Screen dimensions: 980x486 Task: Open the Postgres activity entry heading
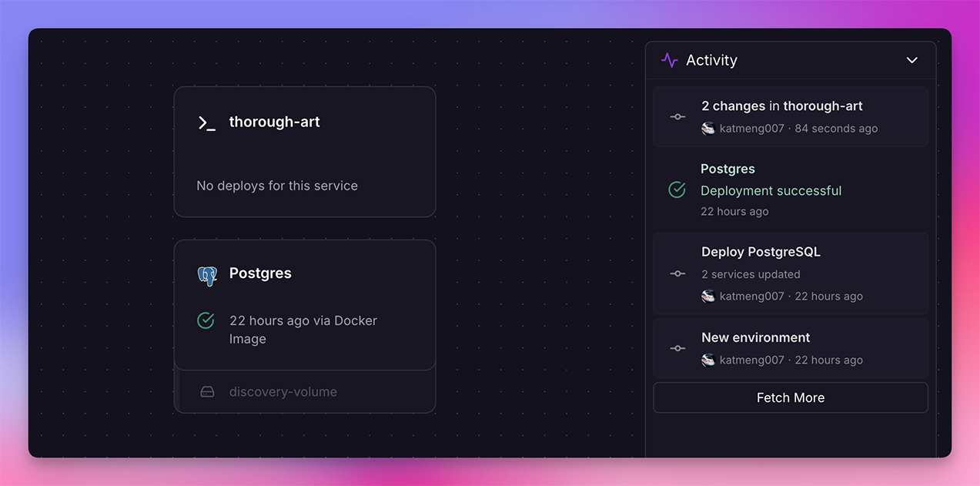(x=727, y=169)
